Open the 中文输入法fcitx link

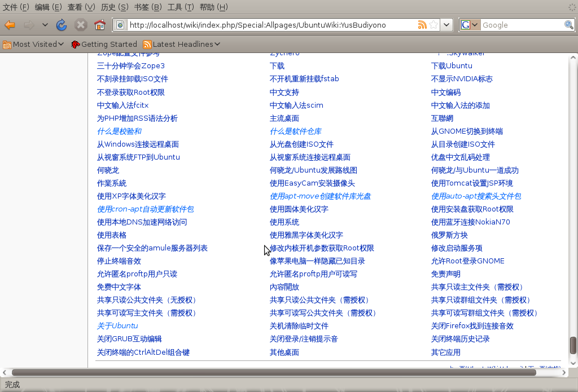(x=122, y=105)
